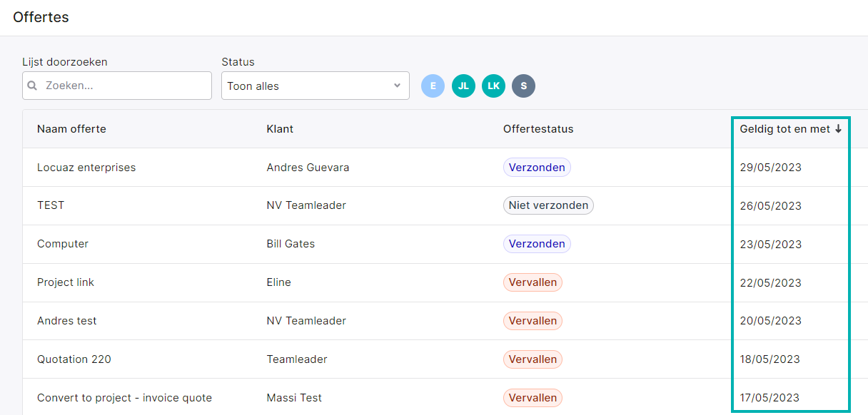The image size is (868, 415).
Task: Open the Status dropdown showing Toon alles
Action: pos(316,86)
